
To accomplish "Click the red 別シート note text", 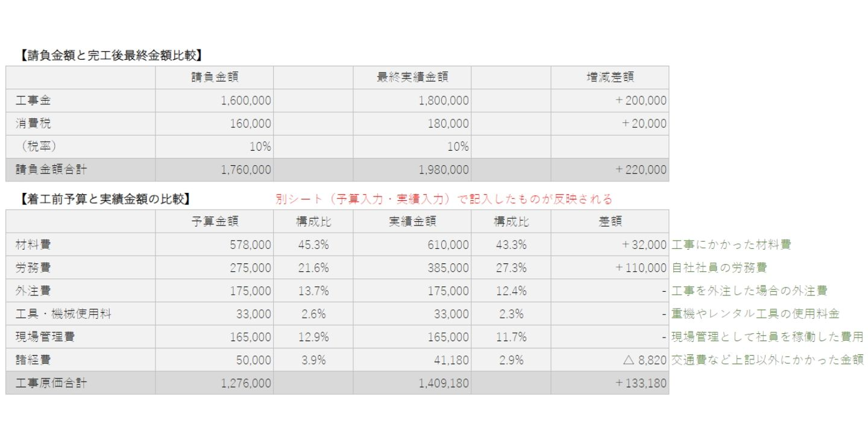I will point(444,199).
